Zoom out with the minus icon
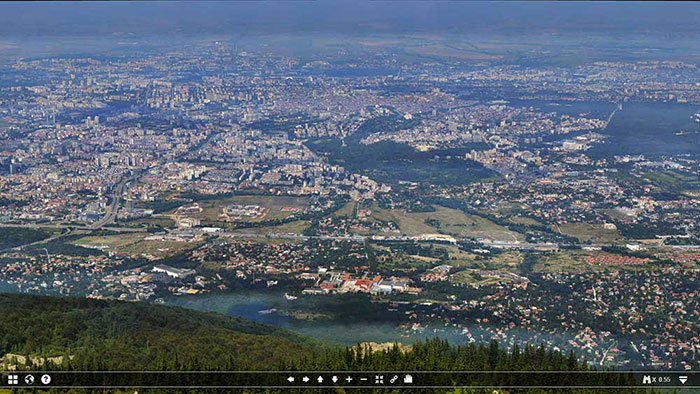The height and width of the screenshot is (394, 700). 364,379
